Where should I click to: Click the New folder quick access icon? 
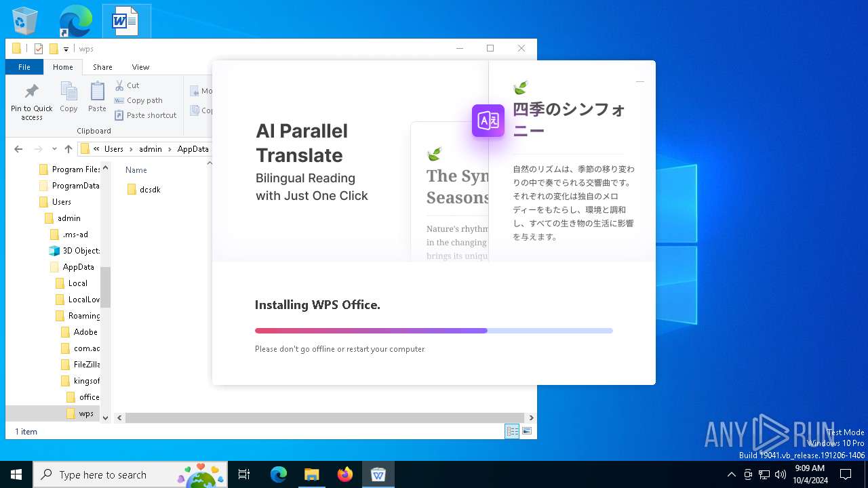pyautogui.click(x=54, y=49)
